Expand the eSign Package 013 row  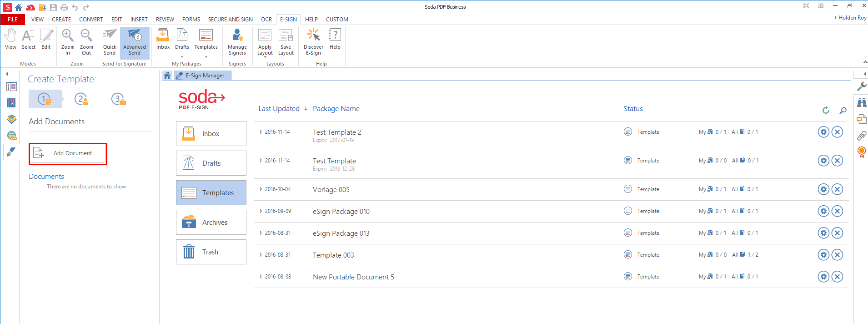pos(261,233)
